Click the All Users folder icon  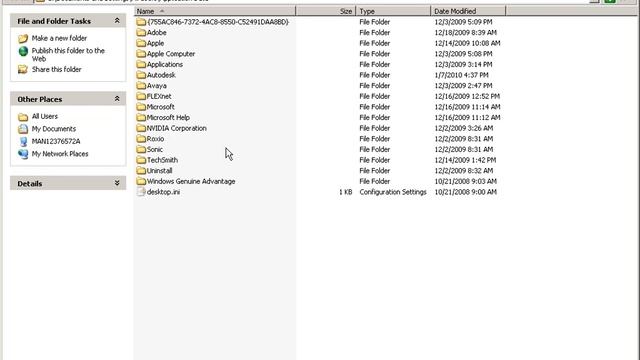(x=23, y=117)
